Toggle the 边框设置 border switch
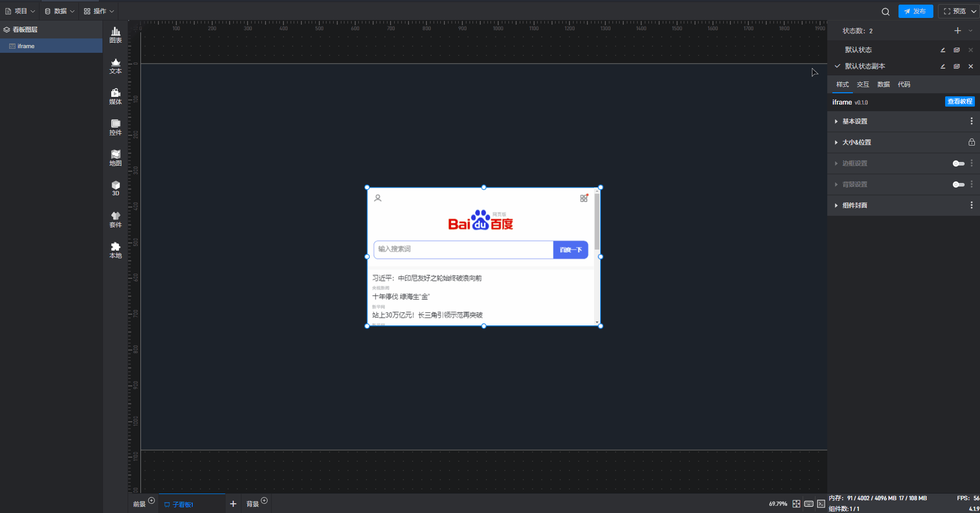The image size is (980, 513). coord(958,163)
